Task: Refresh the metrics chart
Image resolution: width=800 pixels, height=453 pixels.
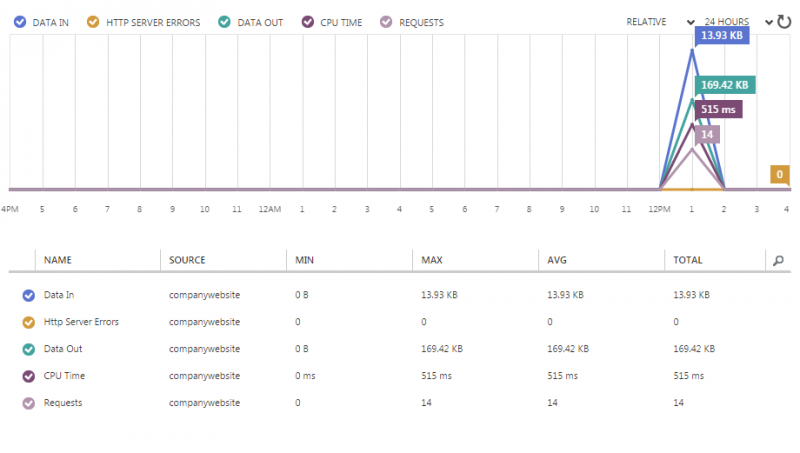Action: pos(784,21)
